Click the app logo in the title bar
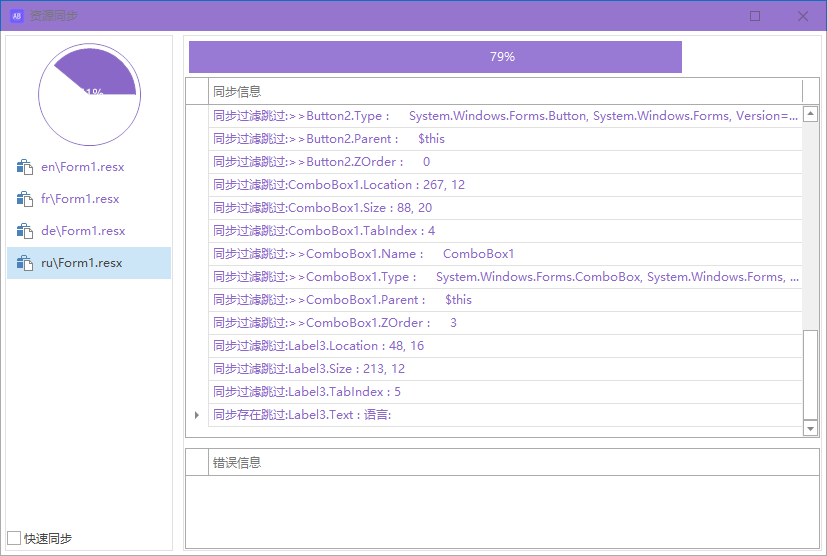This screenshot has height=556, width=827. point(16,16)
